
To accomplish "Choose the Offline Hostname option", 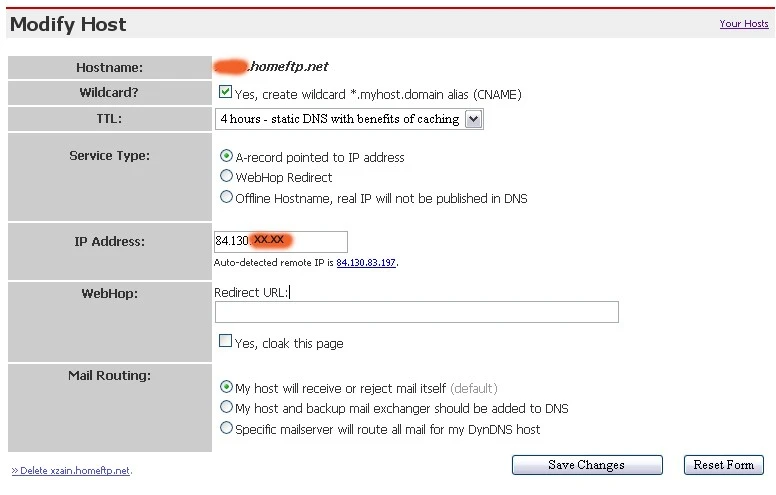I will click(226, 198).
